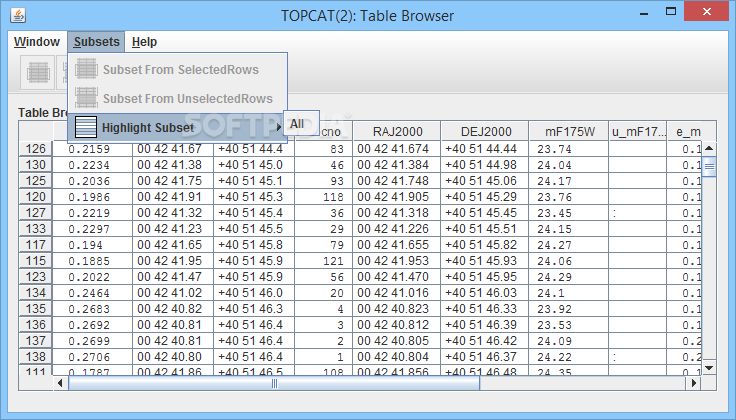The width and height of the screenshot is (736, 420).
Task: Click the Highlight Subset table icon
Action: tap(86, 127)
